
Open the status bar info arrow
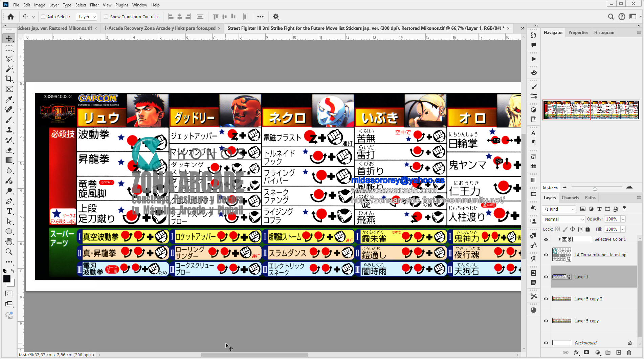93,355
